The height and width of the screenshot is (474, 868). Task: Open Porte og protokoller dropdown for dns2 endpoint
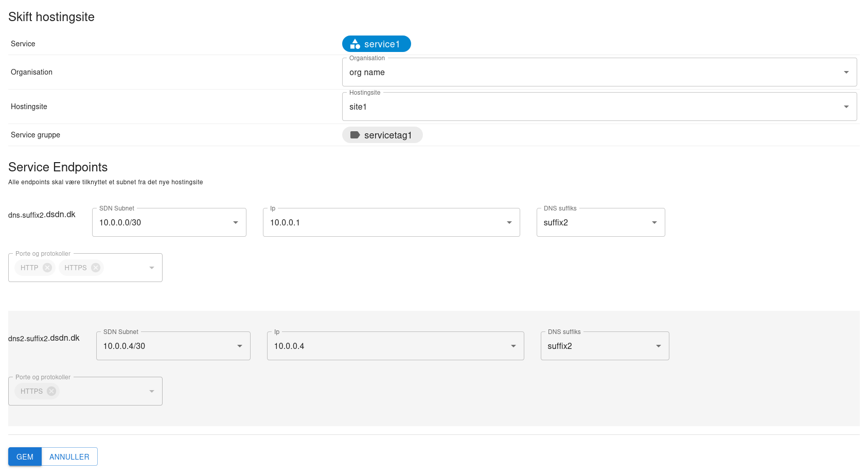pyautogui.click(x=151, y=391)
